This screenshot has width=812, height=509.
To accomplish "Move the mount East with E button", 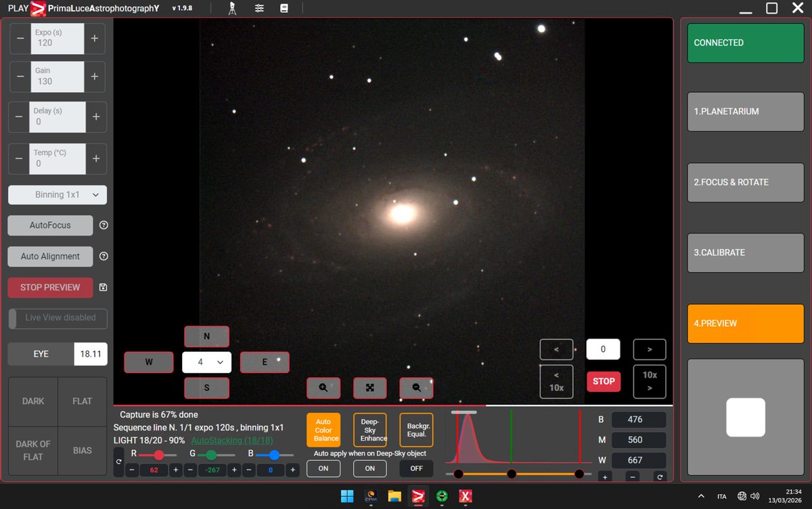I will [265, 362].
